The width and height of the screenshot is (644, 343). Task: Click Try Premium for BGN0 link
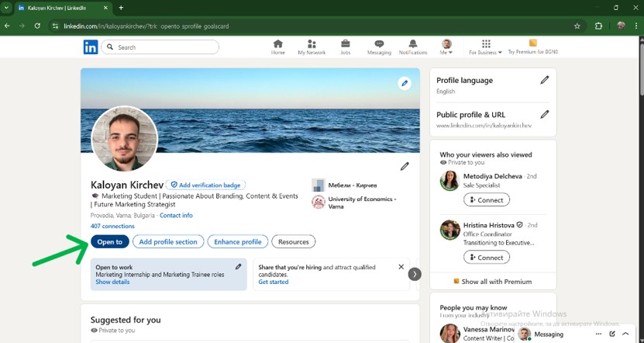pos(532,47)
